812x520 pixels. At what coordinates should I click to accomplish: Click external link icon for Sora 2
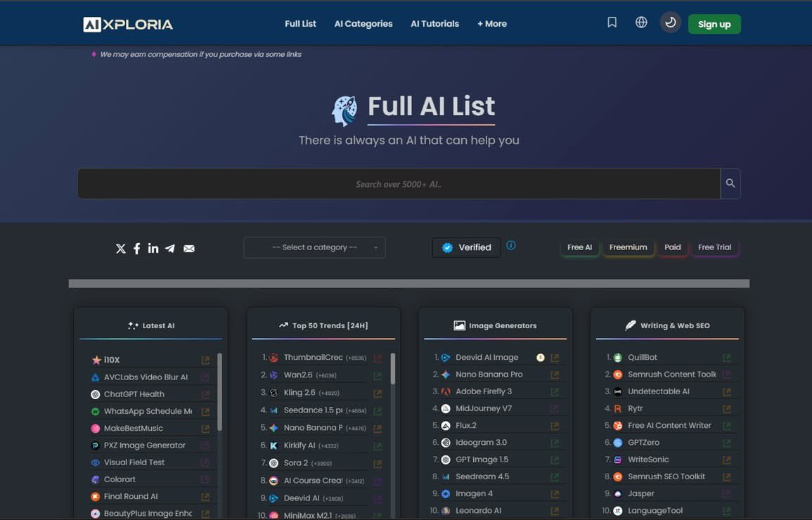click(378, 464)
